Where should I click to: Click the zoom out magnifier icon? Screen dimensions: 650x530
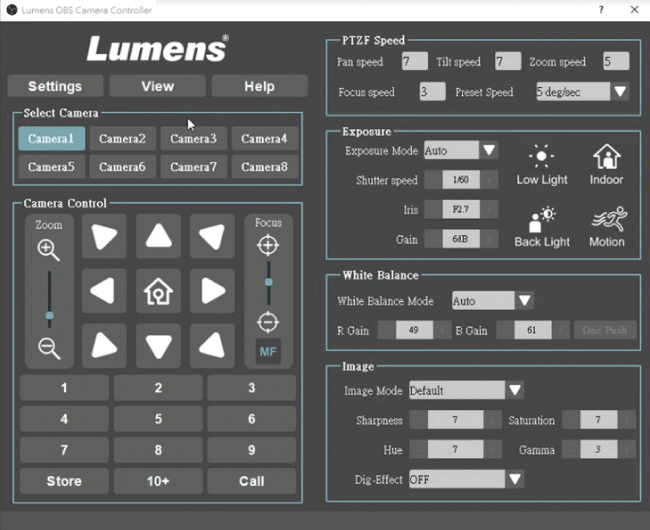(48, 347)
